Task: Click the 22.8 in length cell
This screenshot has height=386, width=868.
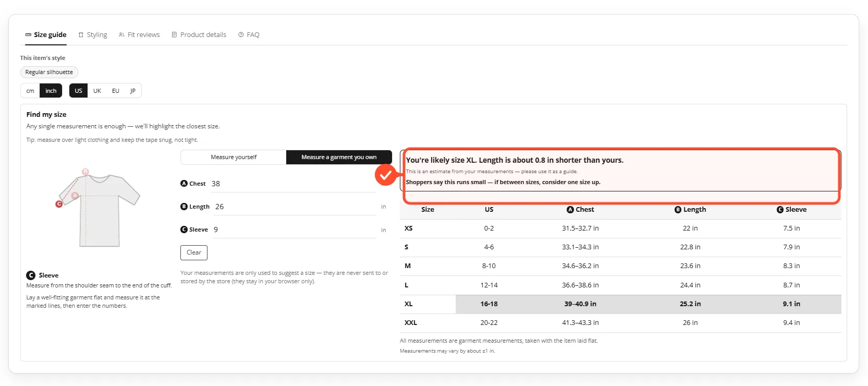Action: [x=690, y=247]
